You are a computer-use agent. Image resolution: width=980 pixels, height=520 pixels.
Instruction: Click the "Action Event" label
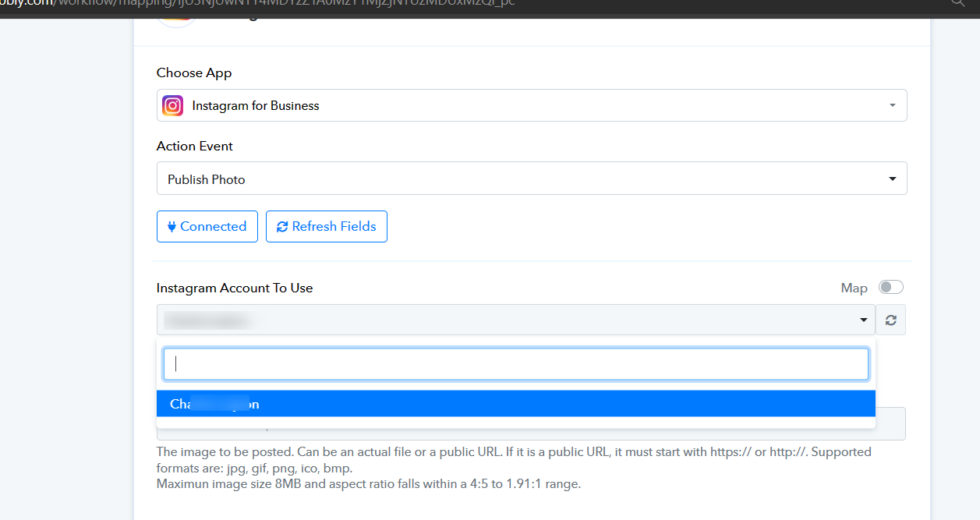pyautogui.click(x=195, y=146)
